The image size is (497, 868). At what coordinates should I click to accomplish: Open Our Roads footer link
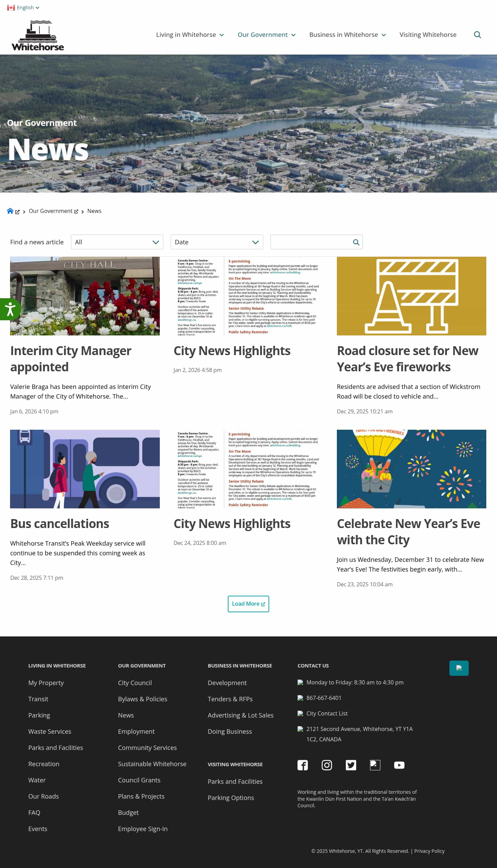[x=43, y=797]
